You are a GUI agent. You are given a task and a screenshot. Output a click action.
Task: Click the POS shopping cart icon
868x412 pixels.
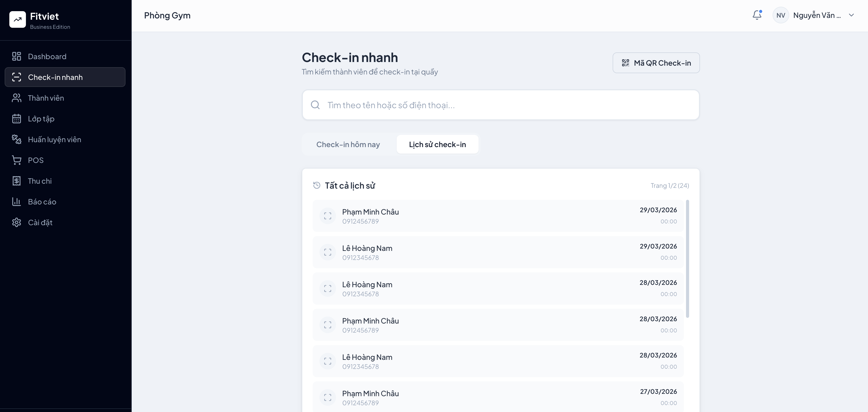tap(17, 160)
